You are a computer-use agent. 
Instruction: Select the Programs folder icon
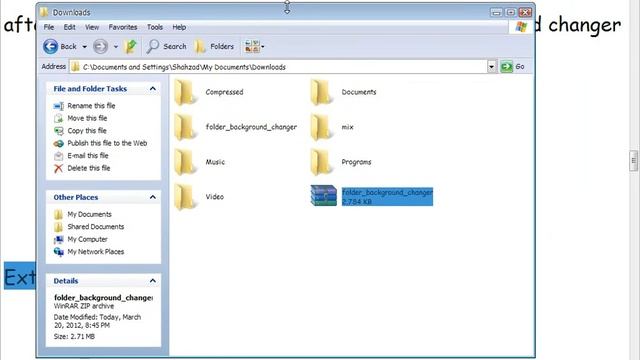pos(322,162)
